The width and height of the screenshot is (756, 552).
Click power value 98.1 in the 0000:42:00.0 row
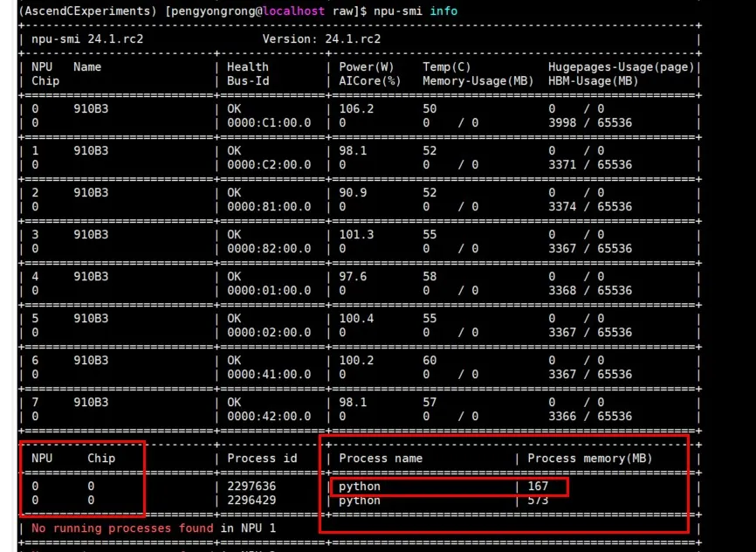point(353,403)
